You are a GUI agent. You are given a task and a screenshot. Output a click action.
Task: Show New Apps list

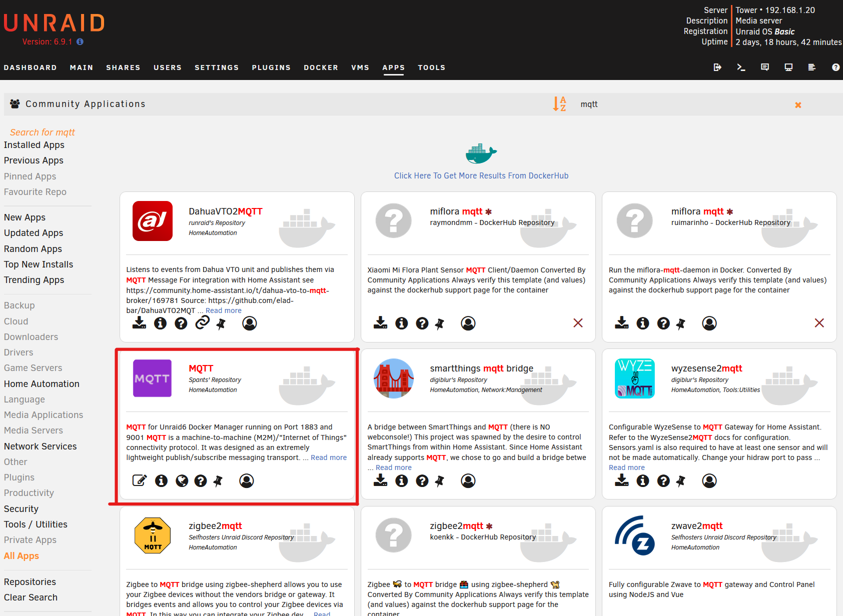pyautogui.click(x=25, y=217)
